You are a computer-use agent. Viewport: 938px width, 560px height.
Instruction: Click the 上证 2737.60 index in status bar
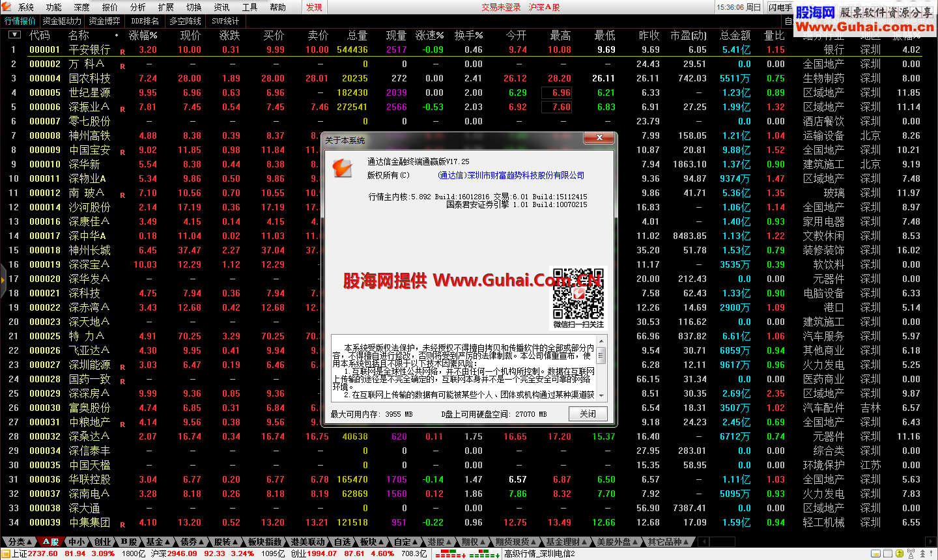(x=35, y=553)
